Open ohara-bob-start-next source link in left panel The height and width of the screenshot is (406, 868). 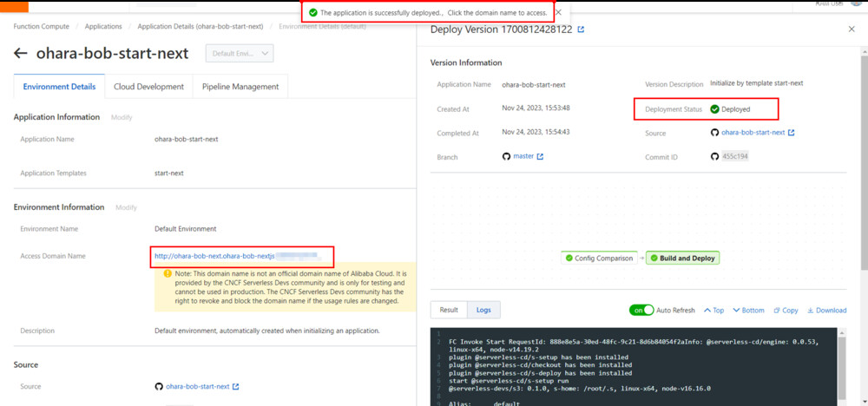coord(198,387)
